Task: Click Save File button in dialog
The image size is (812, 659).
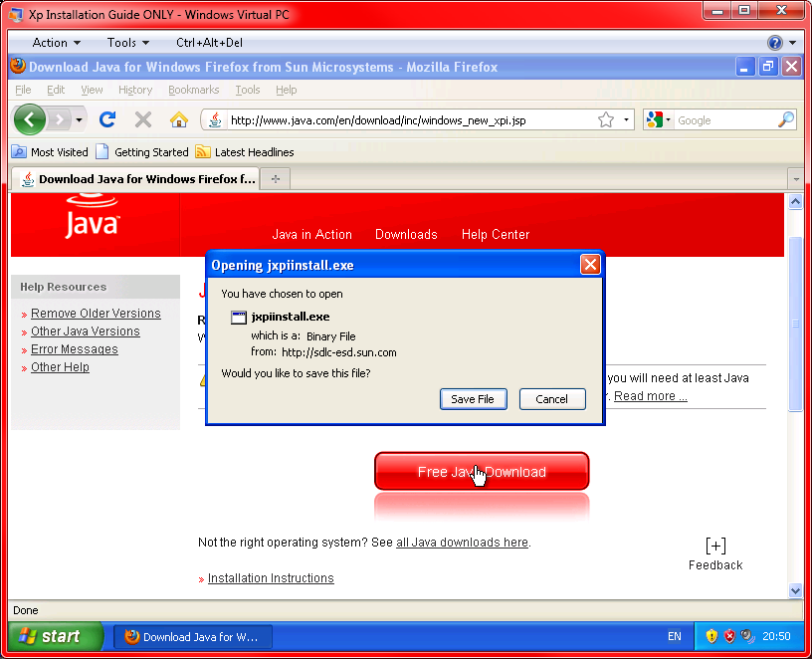Action: click(x=474, y=399)
